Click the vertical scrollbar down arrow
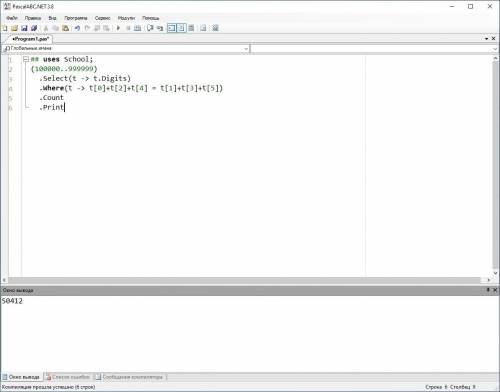 [495, 273]
